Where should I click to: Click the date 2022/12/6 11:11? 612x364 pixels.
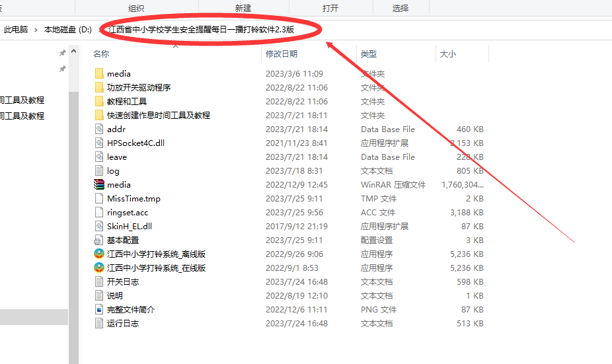pos(297,309)
